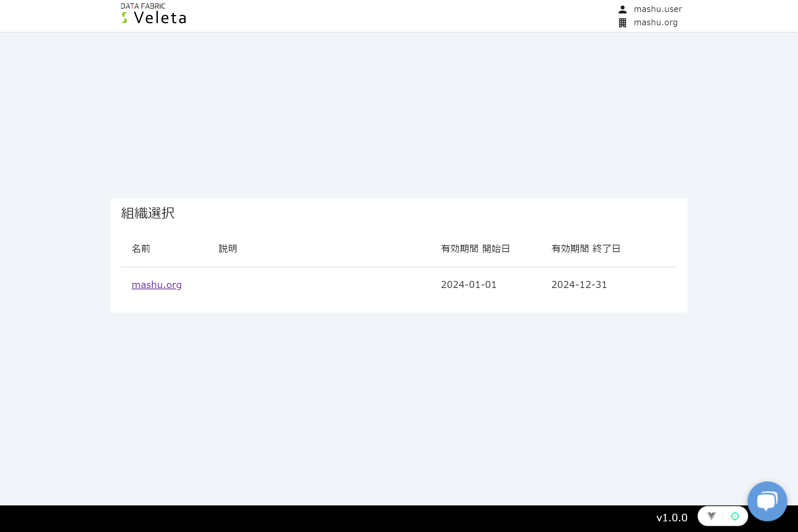Click the 名前 column header

pos(141,249)
